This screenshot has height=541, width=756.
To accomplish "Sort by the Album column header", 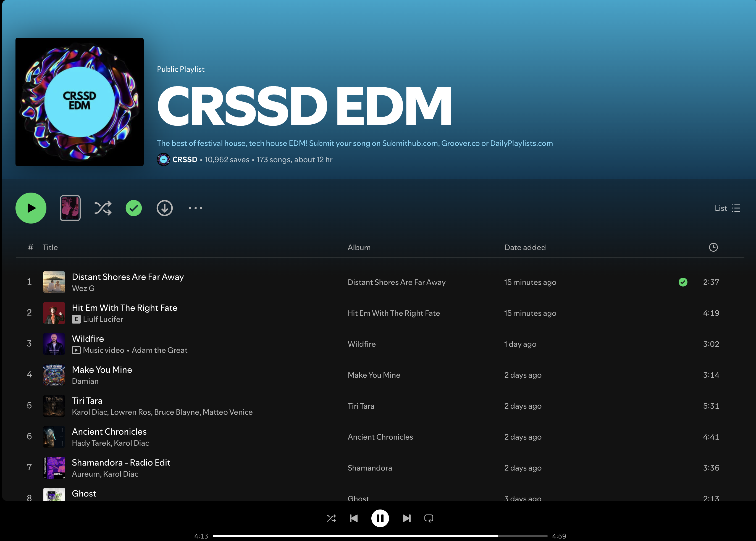I will 359,248.
